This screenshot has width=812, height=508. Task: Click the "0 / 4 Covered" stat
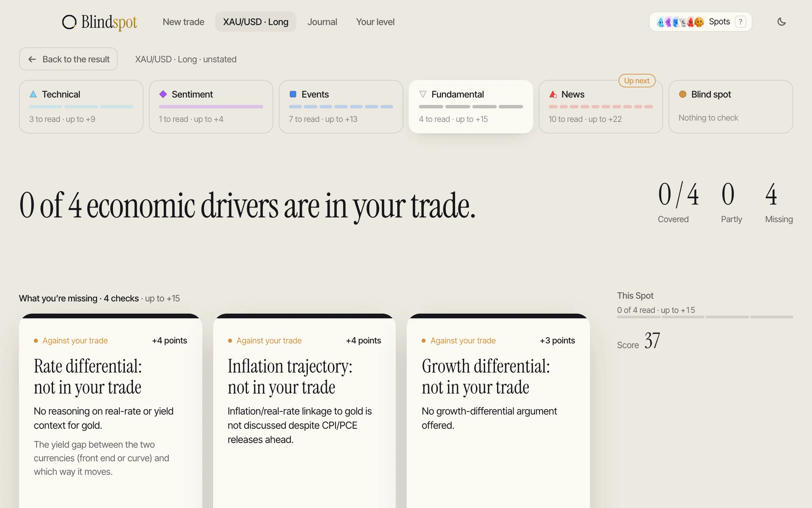pyautogui.click(x=678, y=202)
